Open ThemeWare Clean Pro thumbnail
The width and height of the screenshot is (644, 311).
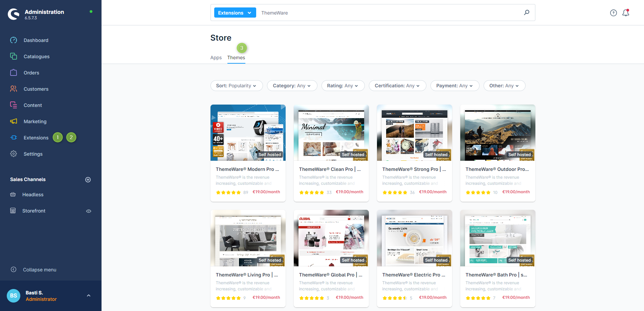tap(331, 133)
